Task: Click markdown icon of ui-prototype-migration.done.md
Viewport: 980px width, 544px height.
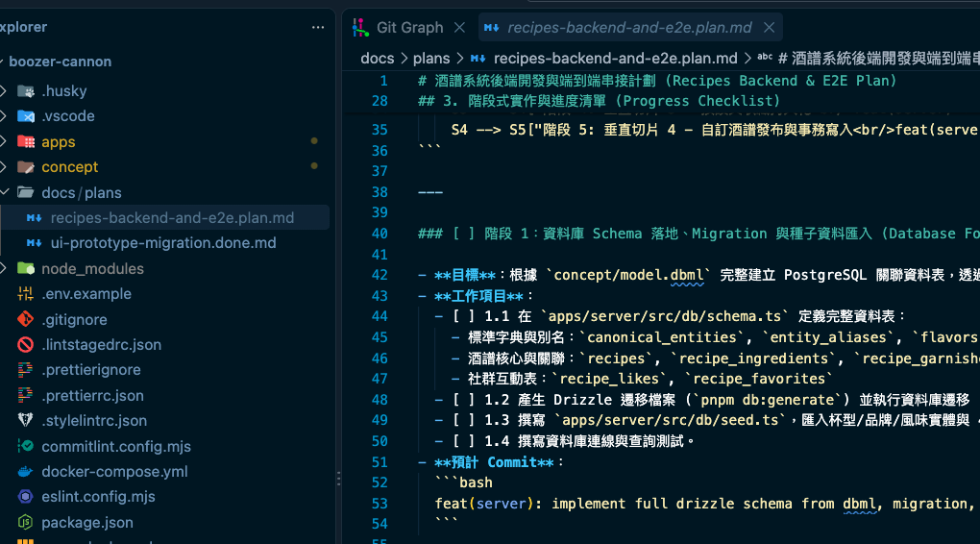Action: click(35, 243)
